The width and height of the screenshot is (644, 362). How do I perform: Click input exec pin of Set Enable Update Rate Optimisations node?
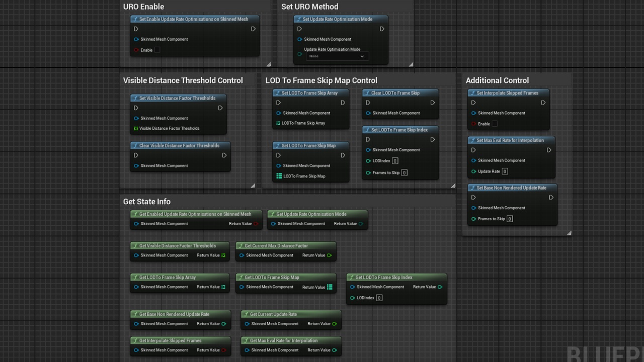coord(136,29)
